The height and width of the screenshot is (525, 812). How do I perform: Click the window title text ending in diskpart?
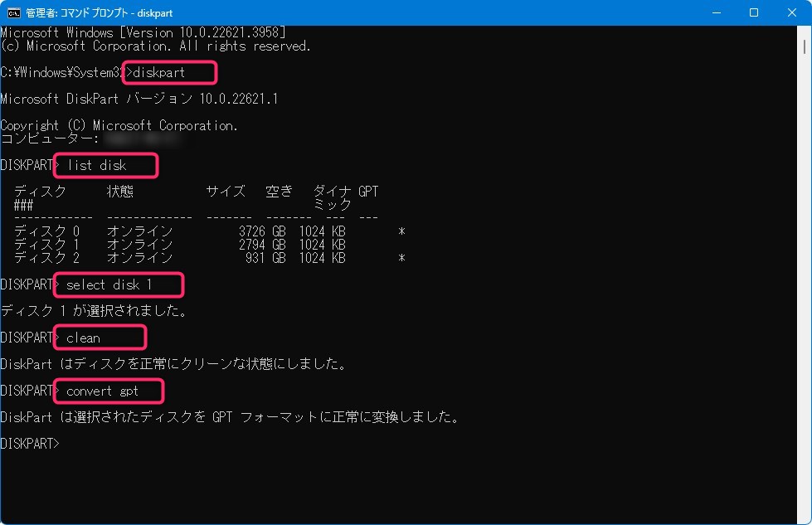click(x=104, y=12)
